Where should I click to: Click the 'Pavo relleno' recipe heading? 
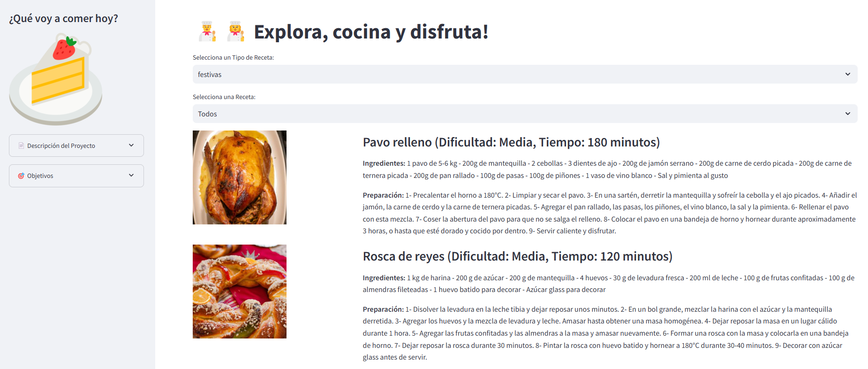[x=511, y=142]
